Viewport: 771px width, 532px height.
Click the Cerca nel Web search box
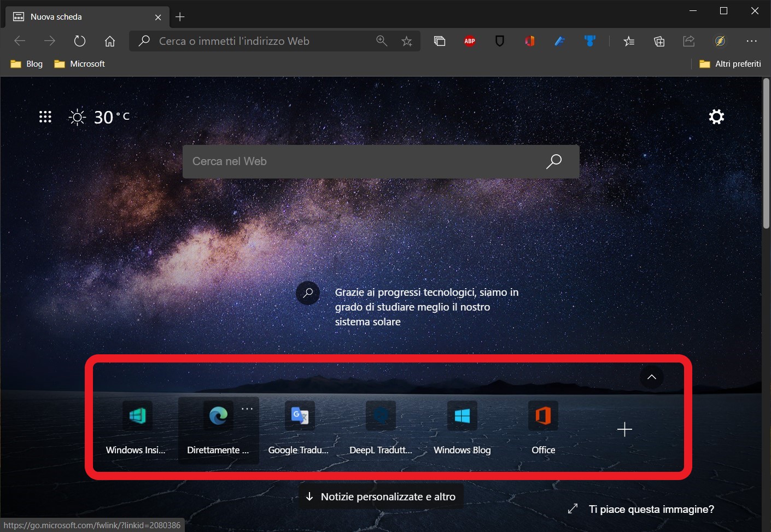point(381,161)
